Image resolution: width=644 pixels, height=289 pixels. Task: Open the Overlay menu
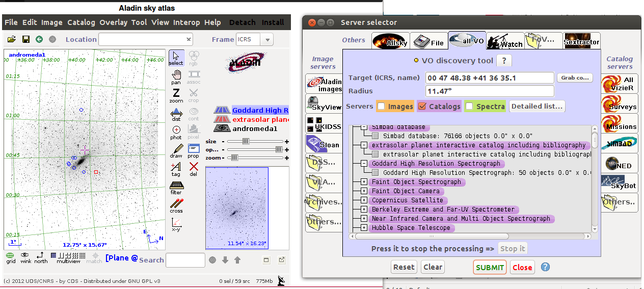point(113,22)
